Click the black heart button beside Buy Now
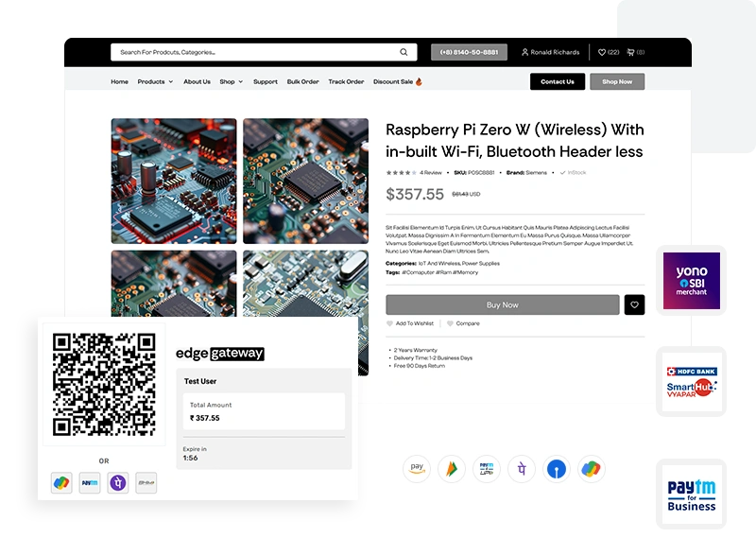The width and height of the screenshot is (756, 538). 634,305
